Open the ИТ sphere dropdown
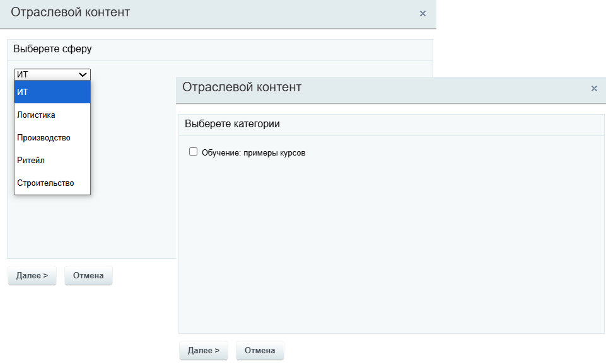Screen dimensions: 606x364 point(52,74)
